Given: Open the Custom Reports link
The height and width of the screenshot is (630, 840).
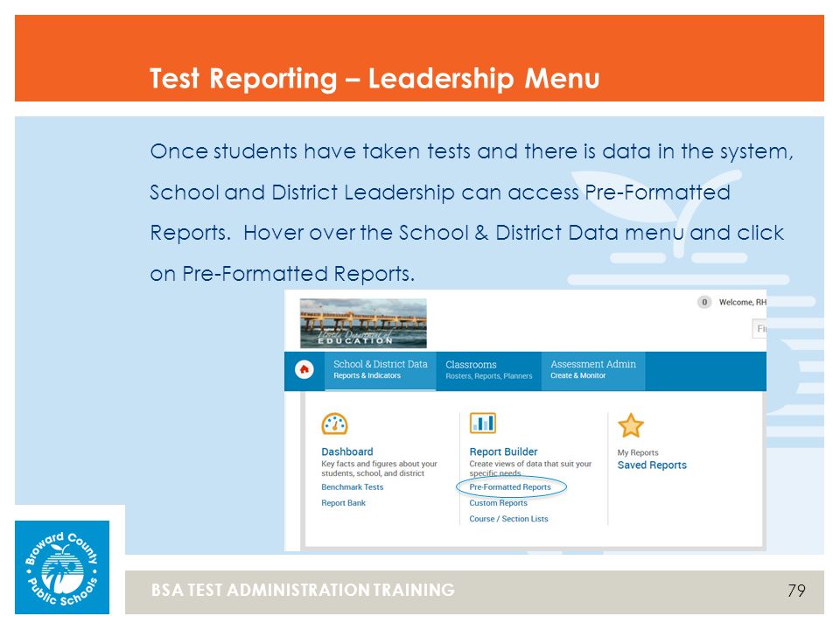Looking at the screenshot, I should 498,503.
